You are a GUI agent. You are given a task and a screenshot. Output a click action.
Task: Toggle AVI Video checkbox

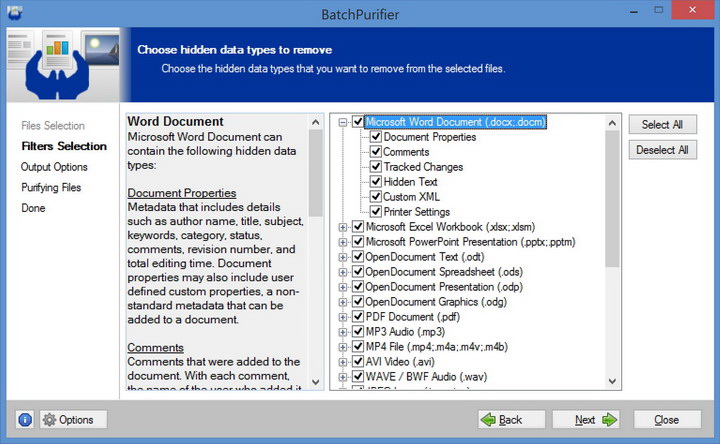tap(358, 361)
